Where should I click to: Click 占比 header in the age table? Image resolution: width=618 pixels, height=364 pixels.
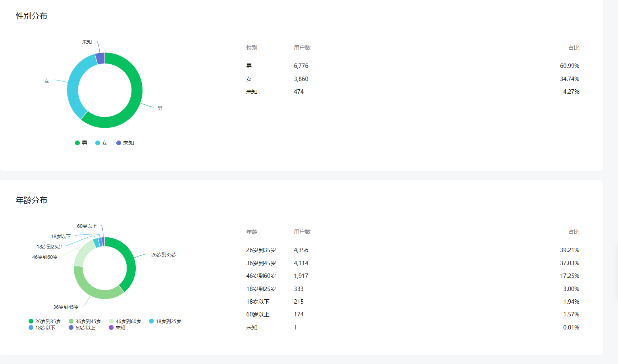click(x=574, y=232)
